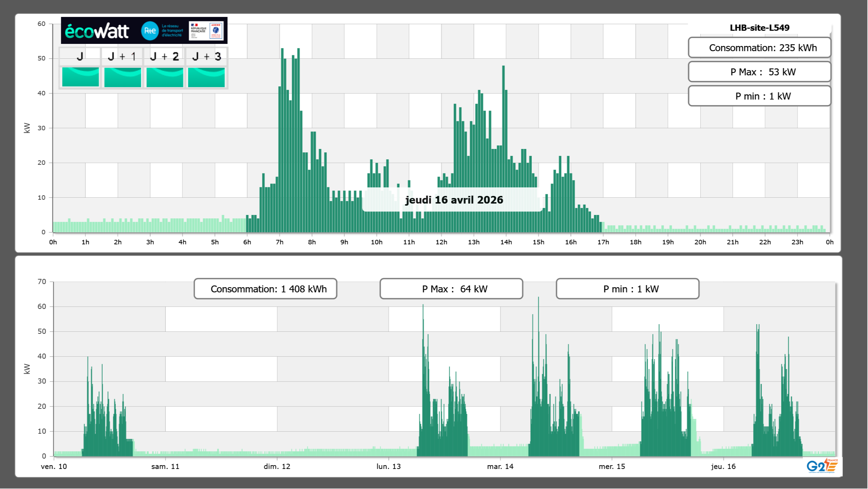The width and height of the screenshot is (868, 489).
Task: Click the écowatt logo
Action: pos(97,31)
